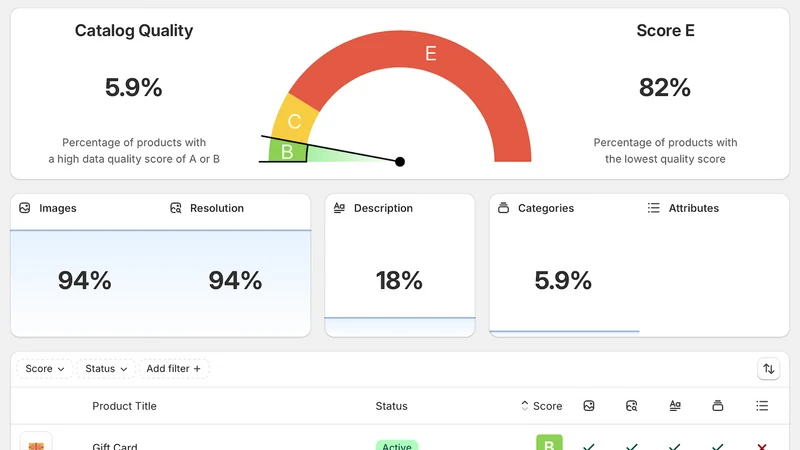Click the Resolution 94% value

point(235,280)
